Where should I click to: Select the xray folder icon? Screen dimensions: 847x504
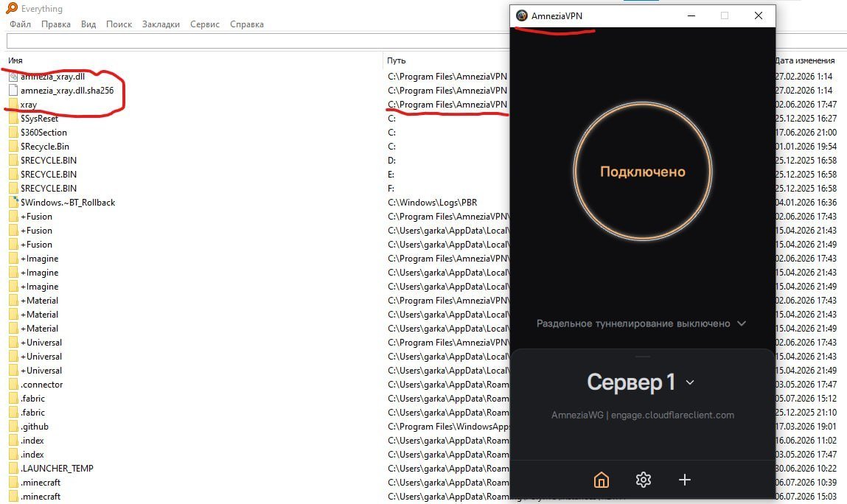click(x=13, y=104)
